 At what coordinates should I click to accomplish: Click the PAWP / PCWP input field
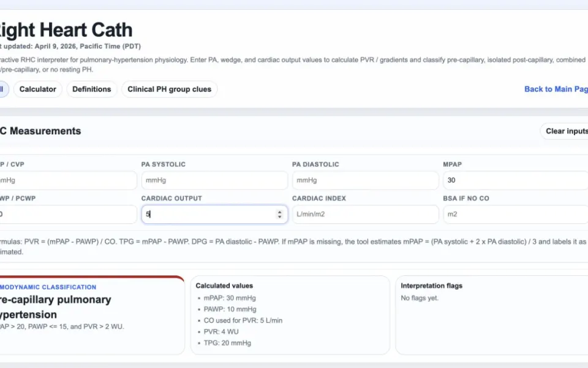[x=68, y=215]
